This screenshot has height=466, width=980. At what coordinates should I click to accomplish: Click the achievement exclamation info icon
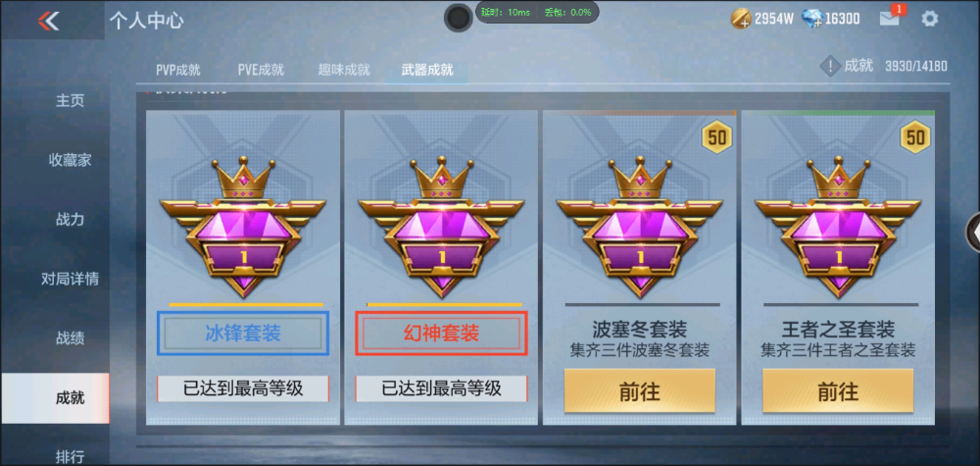tap(829, 66)
